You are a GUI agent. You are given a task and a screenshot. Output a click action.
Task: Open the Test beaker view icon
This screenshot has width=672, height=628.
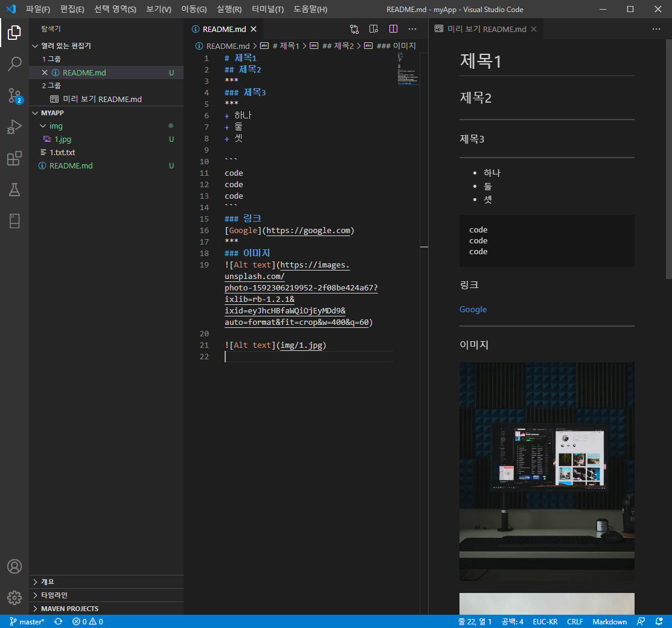[14, 190]
